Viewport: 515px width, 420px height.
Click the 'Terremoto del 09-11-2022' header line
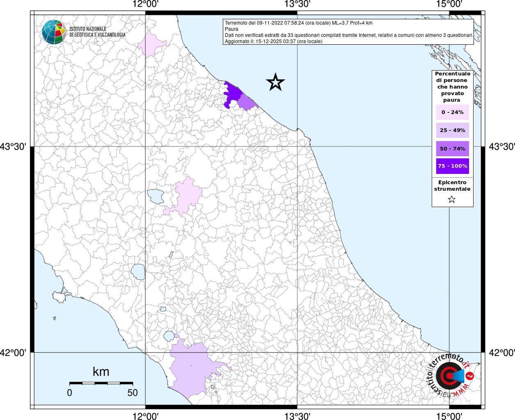(298, 23)
